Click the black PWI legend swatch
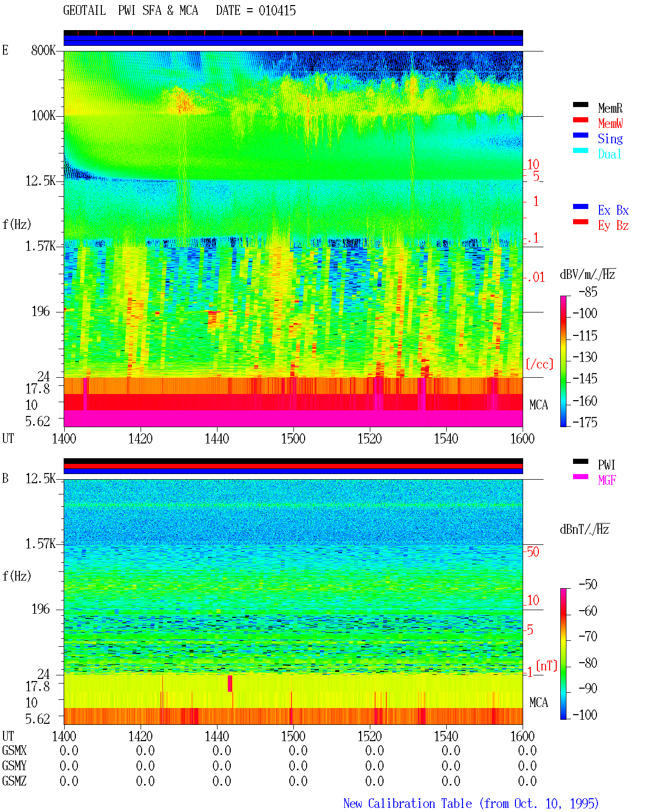 [581, 461]
